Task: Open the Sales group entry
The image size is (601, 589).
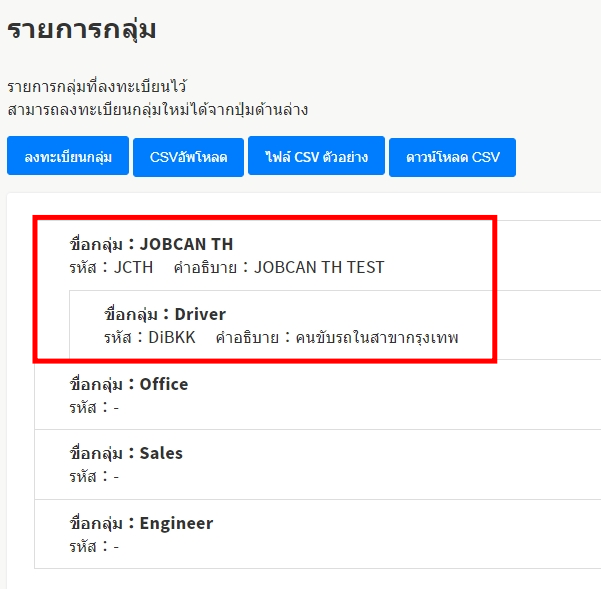Action: [x=161, y=453]
